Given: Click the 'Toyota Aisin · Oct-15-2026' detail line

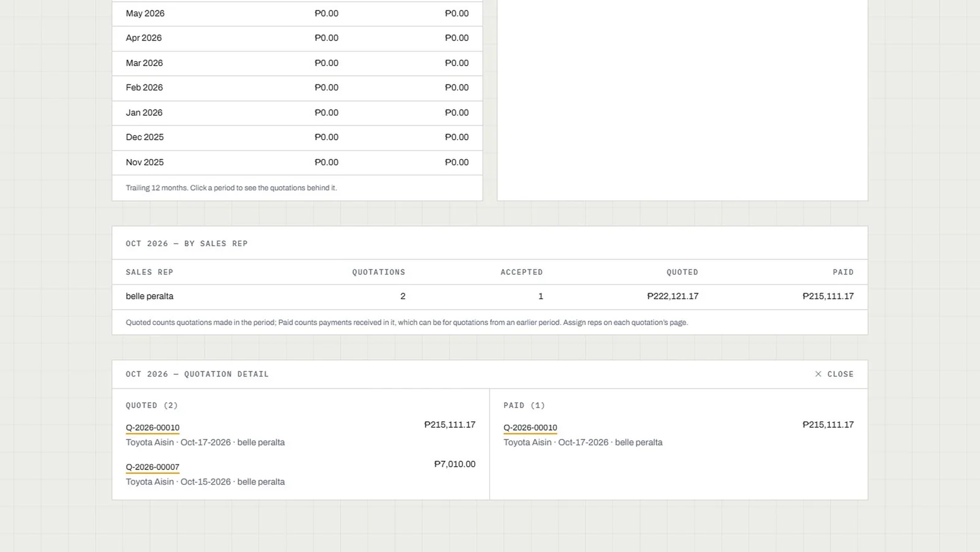Looking at the screenshot, I should 205,482.
